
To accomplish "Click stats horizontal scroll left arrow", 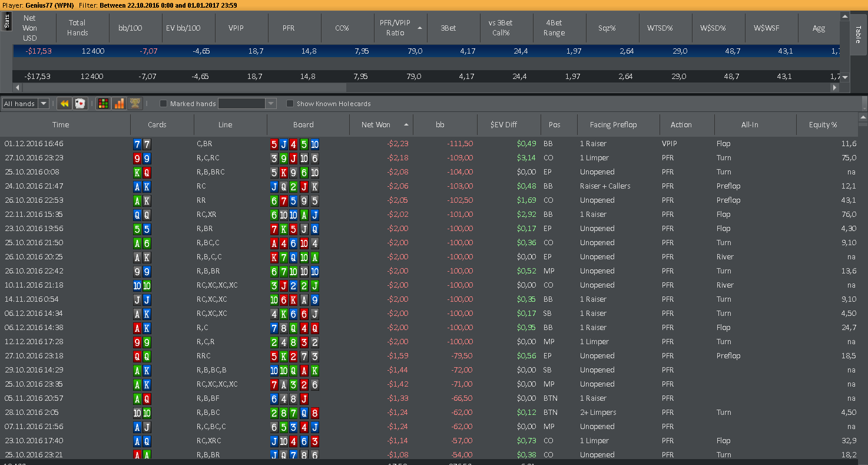I will 16,87.
